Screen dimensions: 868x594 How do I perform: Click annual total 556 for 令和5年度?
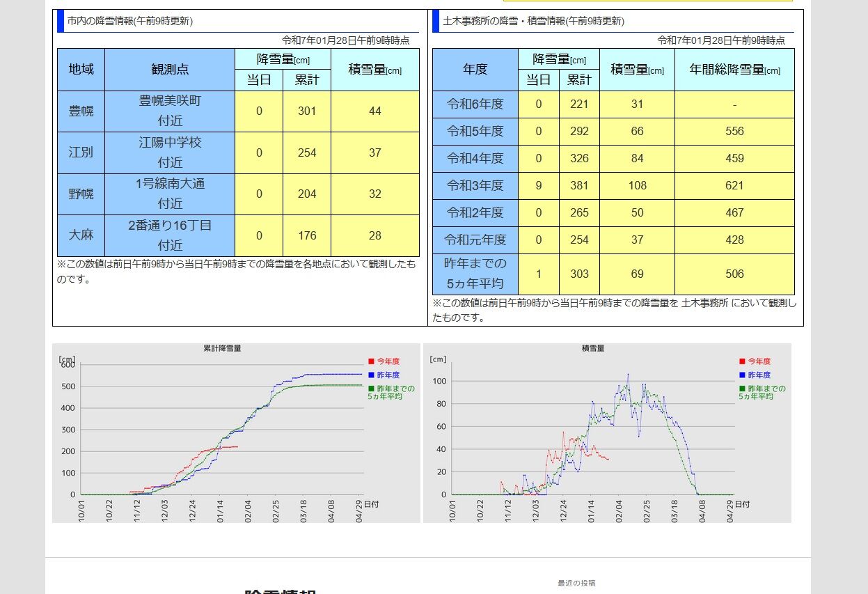click(x=734, y=132)
